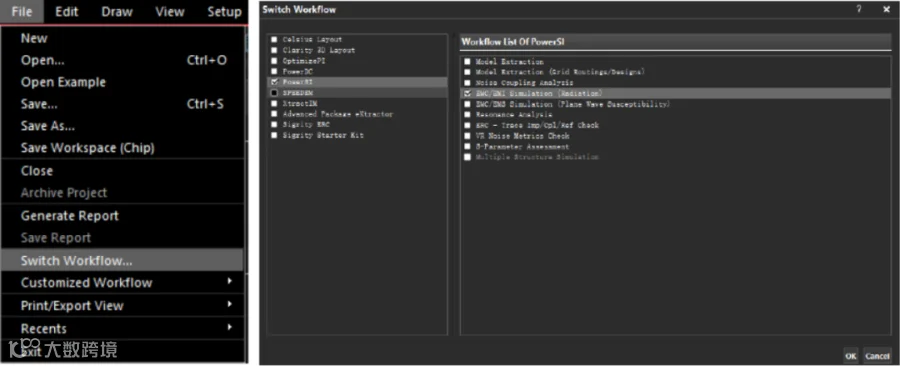Image resolution: width=900 pixels, height=366 pixels.
Task: Expand the Customized Workflow submenu
Action: click(x=122, y=282)
